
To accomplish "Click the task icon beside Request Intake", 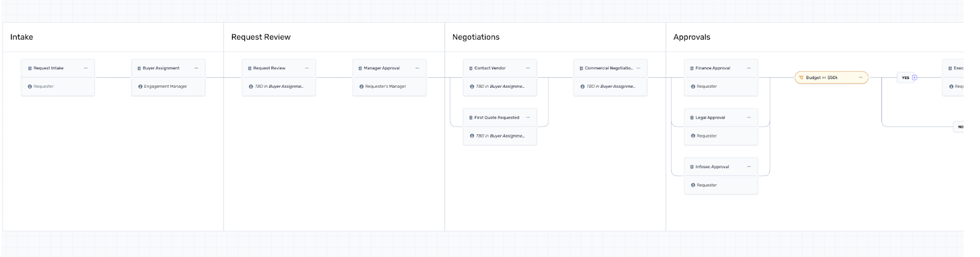I will click(x=30, y=68).
